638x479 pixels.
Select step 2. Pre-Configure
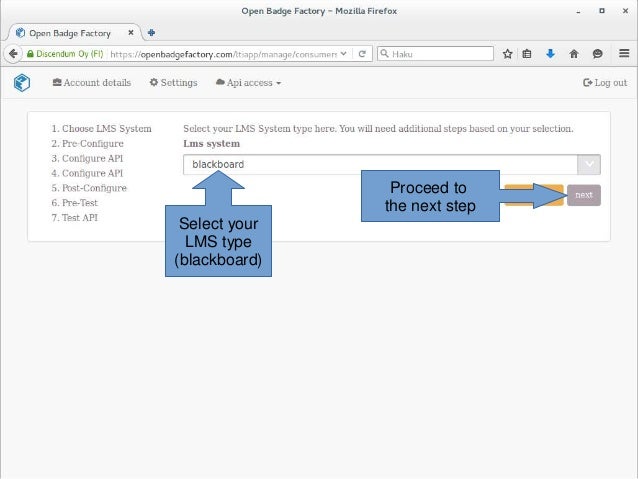(x=87, y=144)
